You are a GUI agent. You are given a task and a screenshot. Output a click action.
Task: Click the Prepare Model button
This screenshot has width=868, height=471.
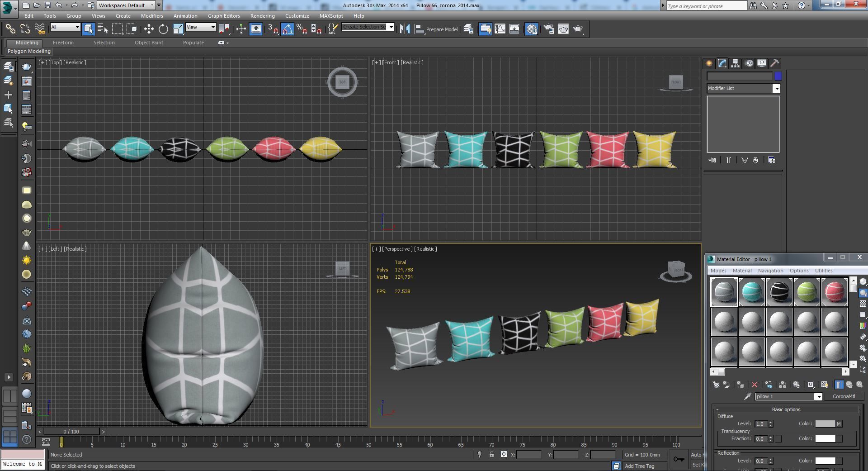pos(442,29)
